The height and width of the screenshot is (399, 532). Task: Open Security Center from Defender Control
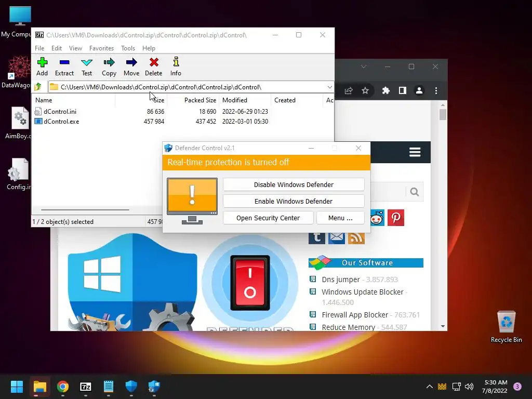268,218
